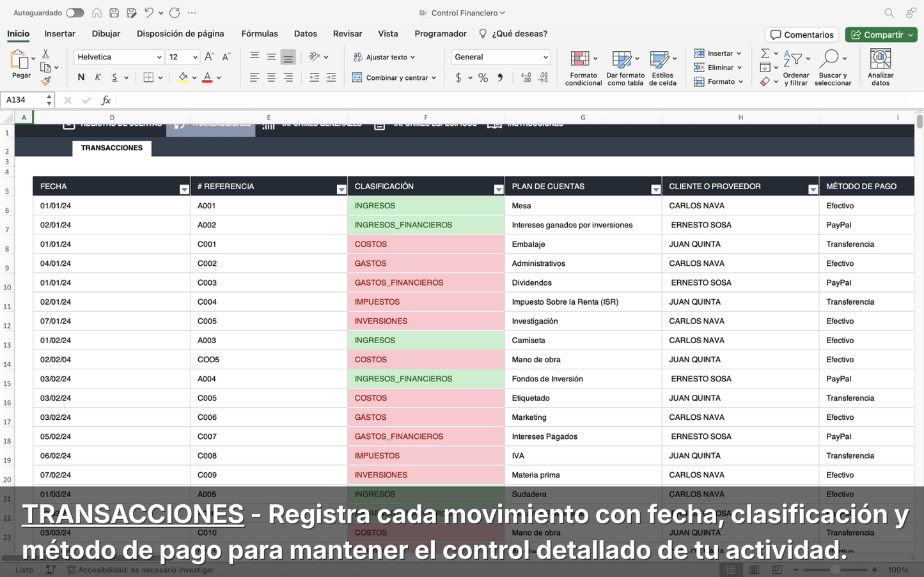Open the Programador tab
This screenshot has height=577, width=924.
pos(440,33)
